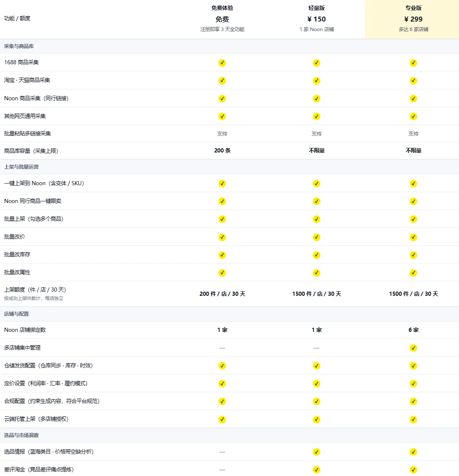Click 多店铺集中管理 checkmark in 专业版 column

click(413, 348)
